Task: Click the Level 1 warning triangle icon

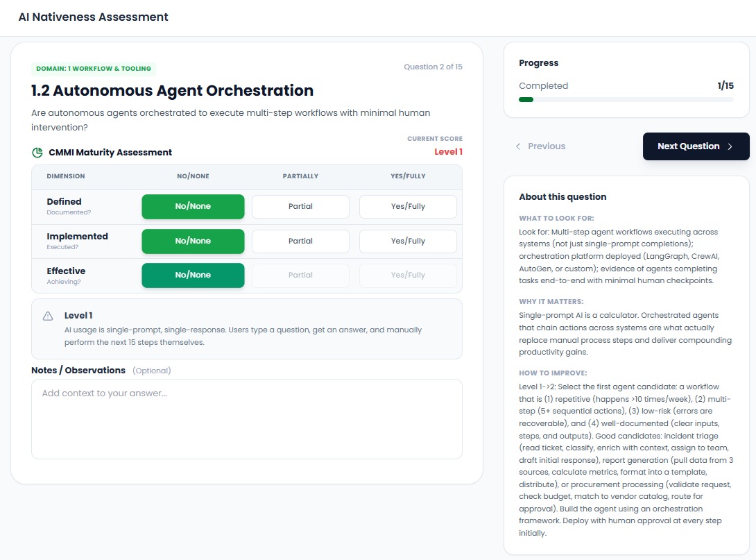Action: (48, 316)
